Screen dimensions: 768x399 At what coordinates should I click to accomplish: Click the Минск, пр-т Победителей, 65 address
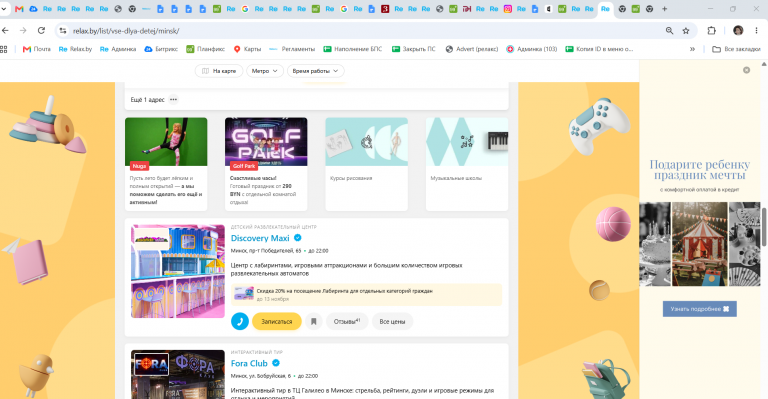(x=266, y=251)
